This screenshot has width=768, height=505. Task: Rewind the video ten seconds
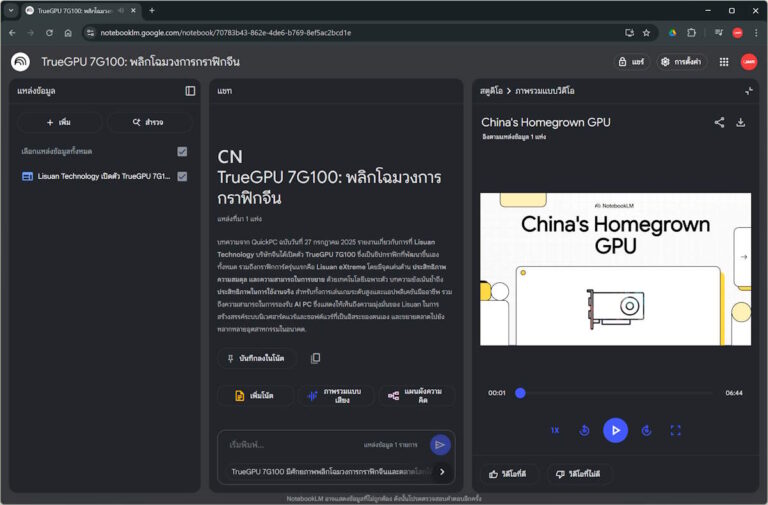584,431
